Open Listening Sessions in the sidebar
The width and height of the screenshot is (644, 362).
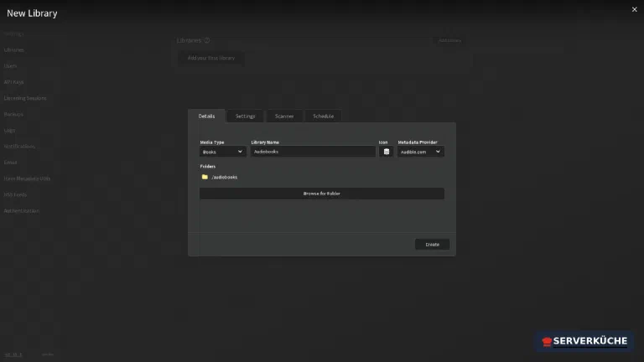pos(25,98)
